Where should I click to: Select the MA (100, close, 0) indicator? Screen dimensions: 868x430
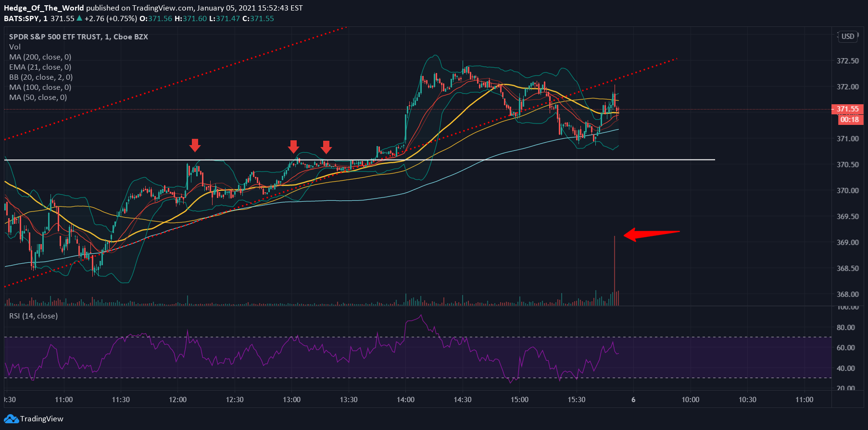[40, 87]
